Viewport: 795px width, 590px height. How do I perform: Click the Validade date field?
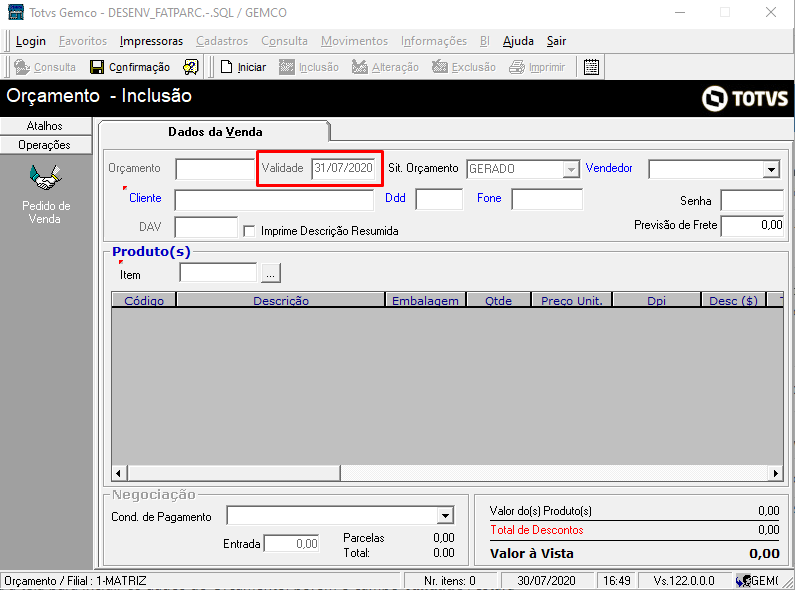click(x=344, y=168)
